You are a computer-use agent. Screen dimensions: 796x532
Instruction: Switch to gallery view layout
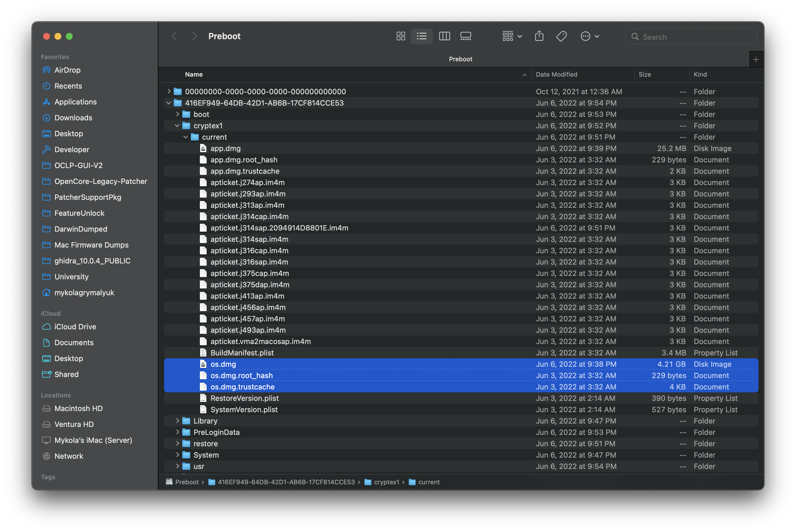[466, 36]
